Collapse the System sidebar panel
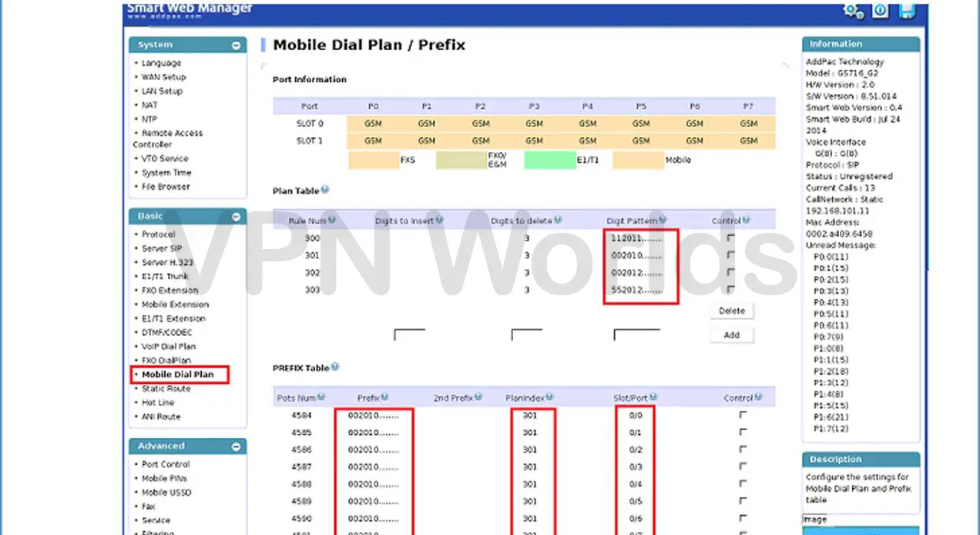 point(236,45)
